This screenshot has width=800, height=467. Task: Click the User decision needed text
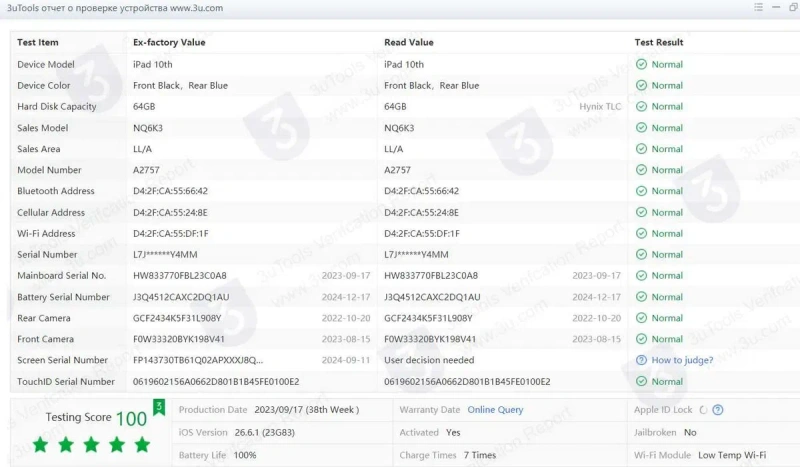tap(429, 360)
